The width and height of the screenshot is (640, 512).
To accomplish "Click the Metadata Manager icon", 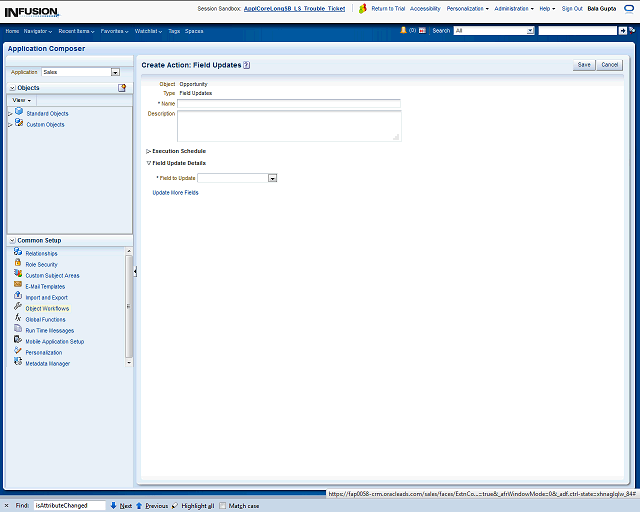I will pyautogui.click(x=18, y=363).
